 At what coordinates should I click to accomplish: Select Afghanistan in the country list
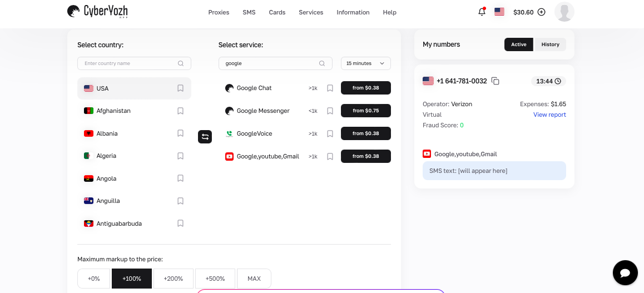tap(134, 111)
